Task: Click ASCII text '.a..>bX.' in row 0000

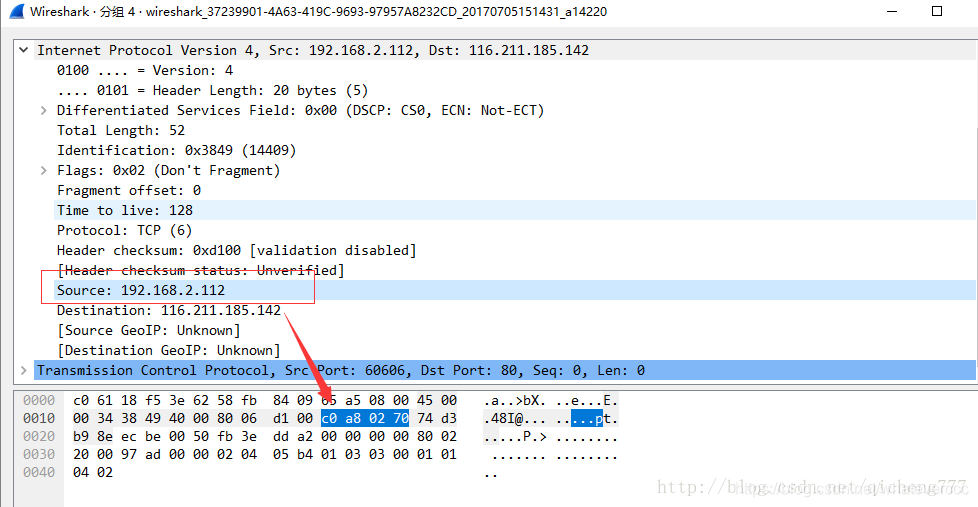Action: pyautogui.click(x=515, y=400)
